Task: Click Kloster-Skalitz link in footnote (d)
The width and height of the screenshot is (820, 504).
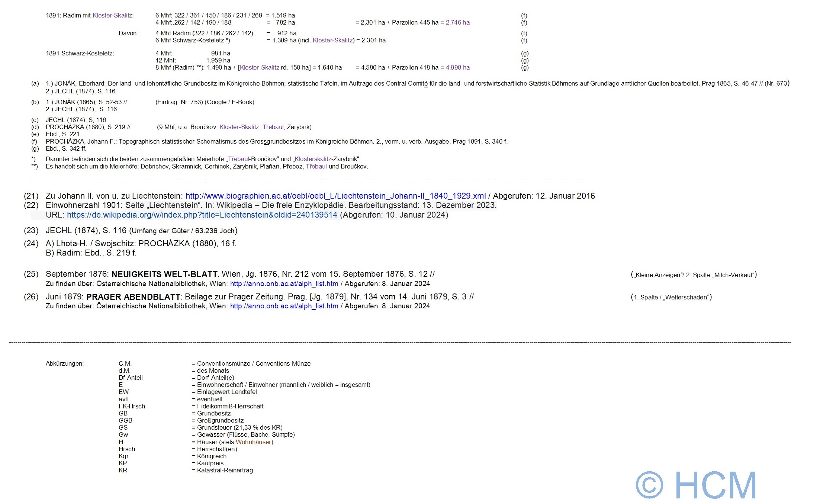Action: 239,127
